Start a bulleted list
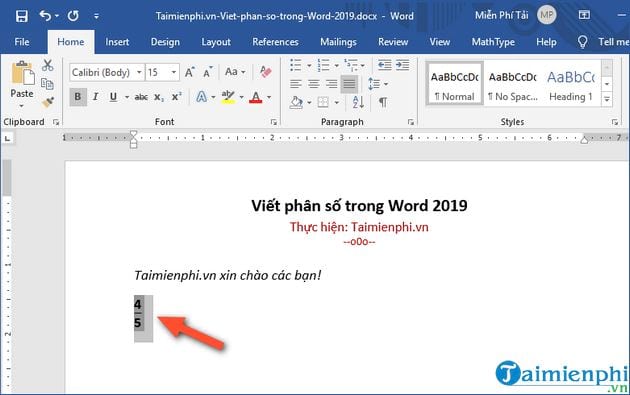Viewport: 630px width, 395px height. pyautogui.click(x=296, y=65)
